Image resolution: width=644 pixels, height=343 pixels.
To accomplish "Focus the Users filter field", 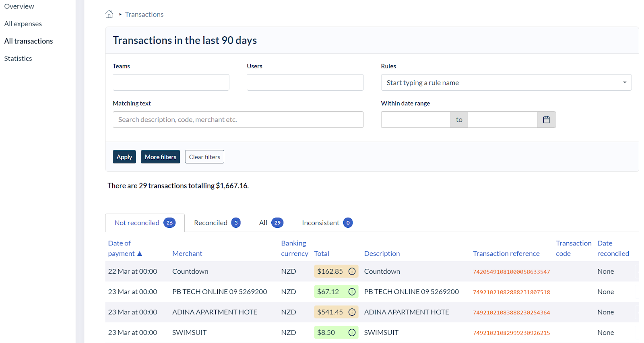I will (x=305, y=83).
